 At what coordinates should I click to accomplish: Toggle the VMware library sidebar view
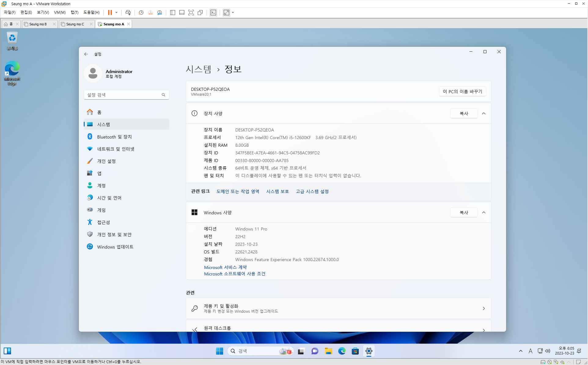pyautogui.click(x=173, y=13)
